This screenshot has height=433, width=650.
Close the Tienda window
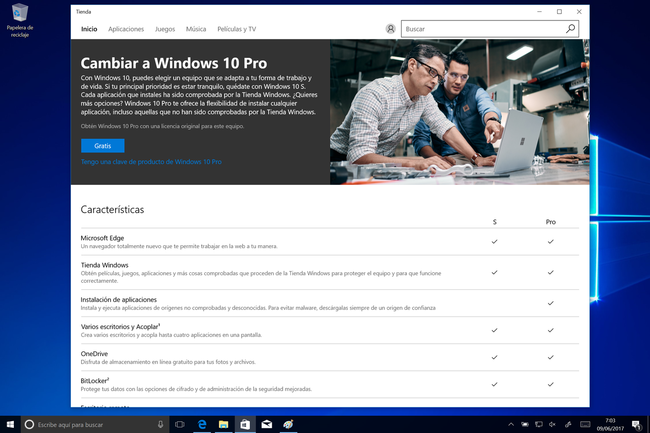(x=579, y=12)
